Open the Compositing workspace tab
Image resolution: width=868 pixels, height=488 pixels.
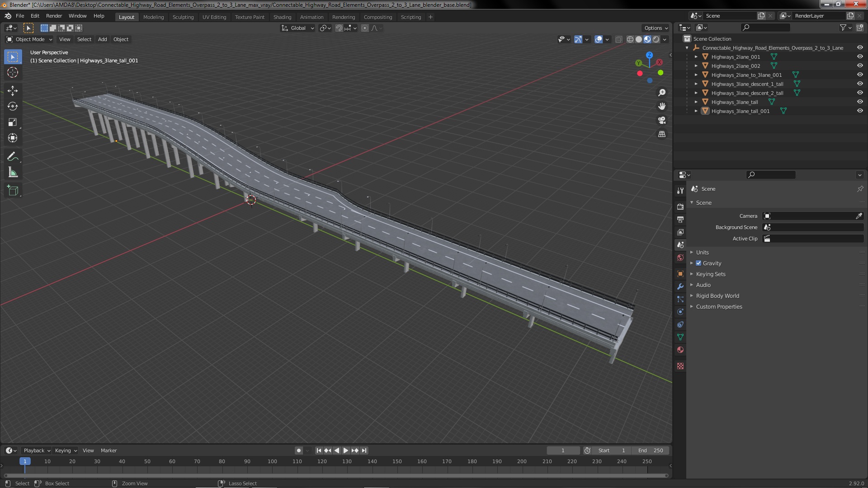pyautogui.click(x=377, y=16)
